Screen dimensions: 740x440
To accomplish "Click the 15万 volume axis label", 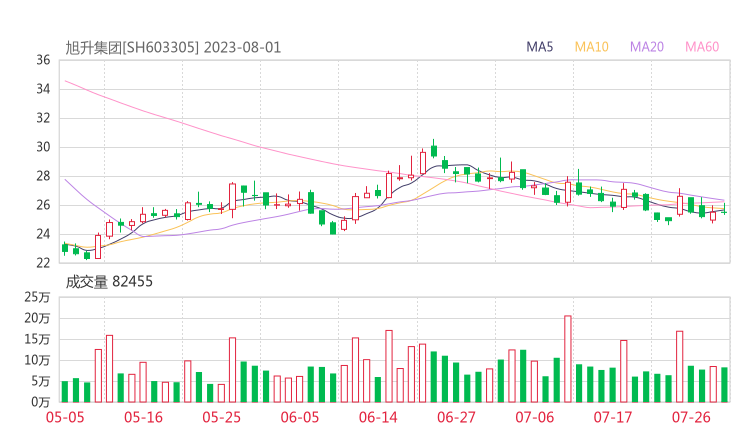I will click(x=37, y=339).
